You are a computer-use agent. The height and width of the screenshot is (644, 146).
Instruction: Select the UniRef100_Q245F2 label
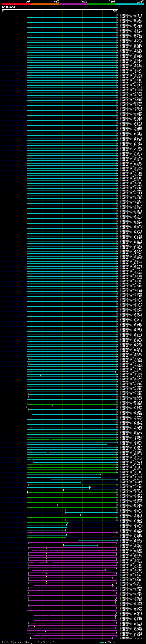(x=131, y=376)
